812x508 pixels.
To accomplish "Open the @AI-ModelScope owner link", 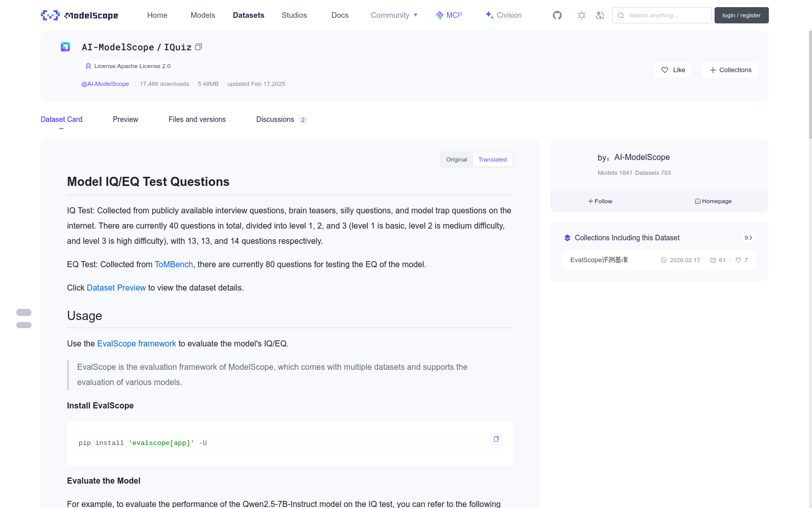I will 105,84.
